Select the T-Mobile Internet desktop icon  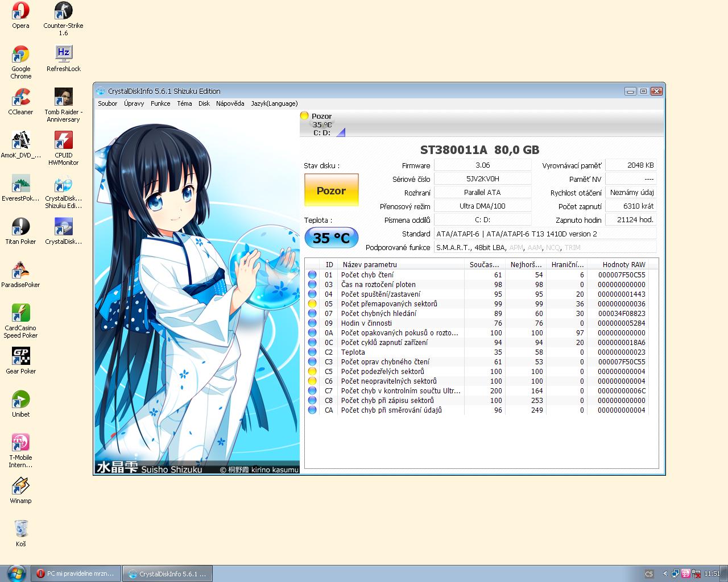[20, 451]
